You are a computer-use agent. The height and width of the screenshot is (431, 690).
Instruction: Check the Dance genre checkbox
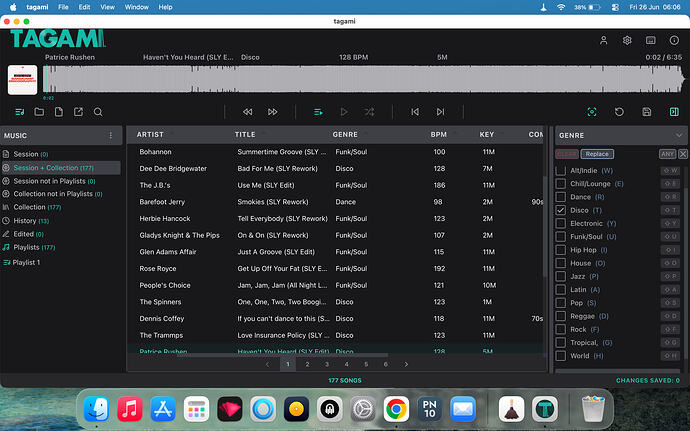561,197
